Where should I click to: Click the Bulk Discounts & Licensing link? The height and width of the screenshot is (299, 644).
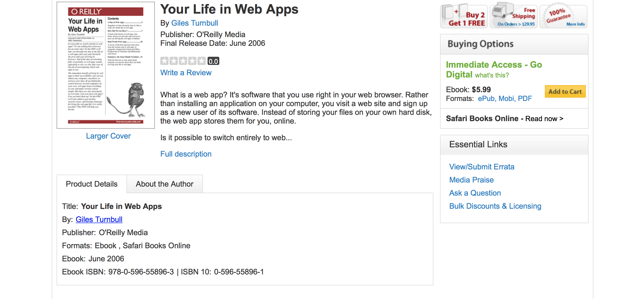pos(495,206)
